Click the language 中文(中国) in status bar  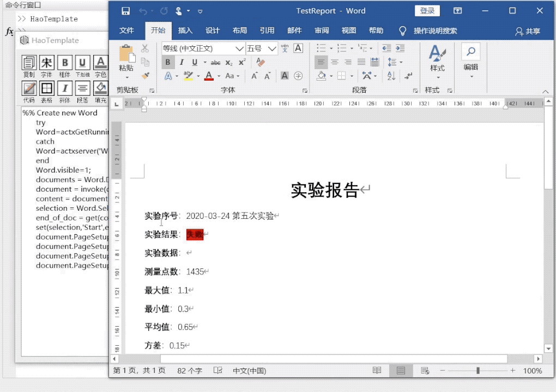(249, 370)
